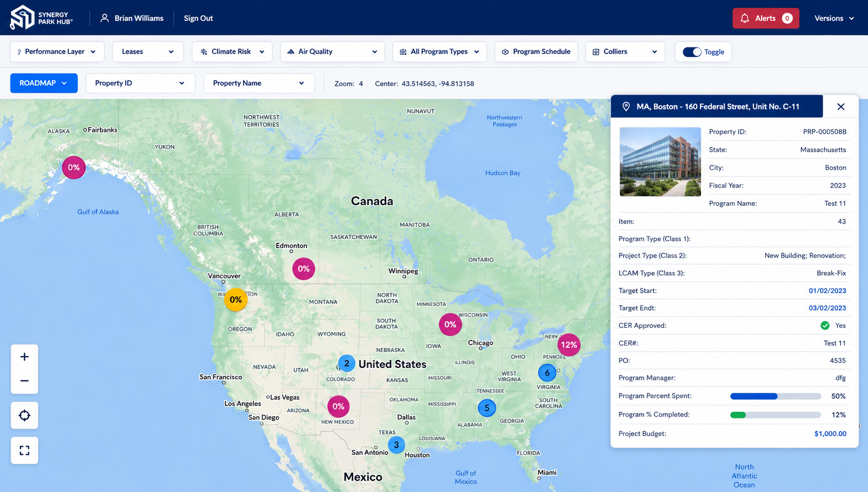Image resolution: width=868 pixels, height=492 pixels.
Task: Click the 12% marker near New York
Action: 569,345
